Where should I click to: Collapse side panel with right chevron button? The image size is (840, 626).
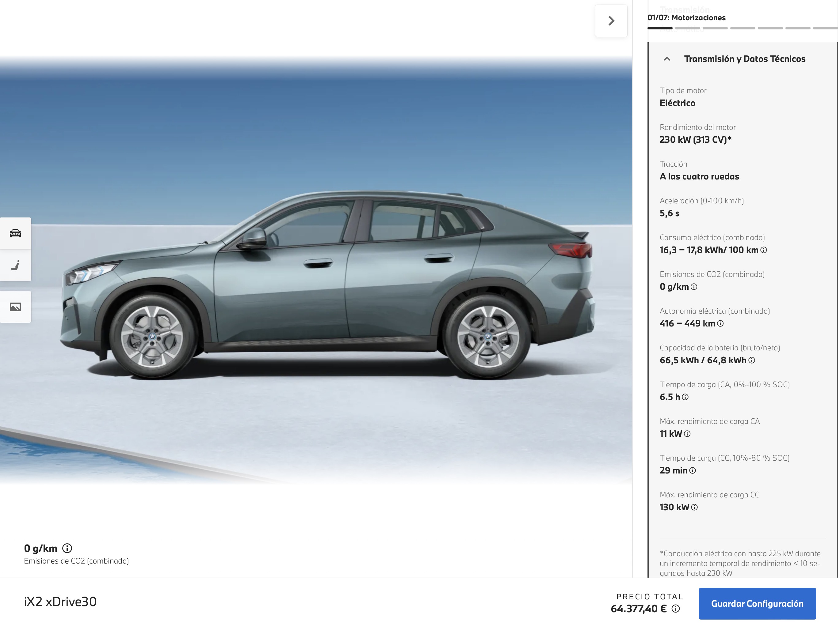pyautogui.click(x=611, y=21)
